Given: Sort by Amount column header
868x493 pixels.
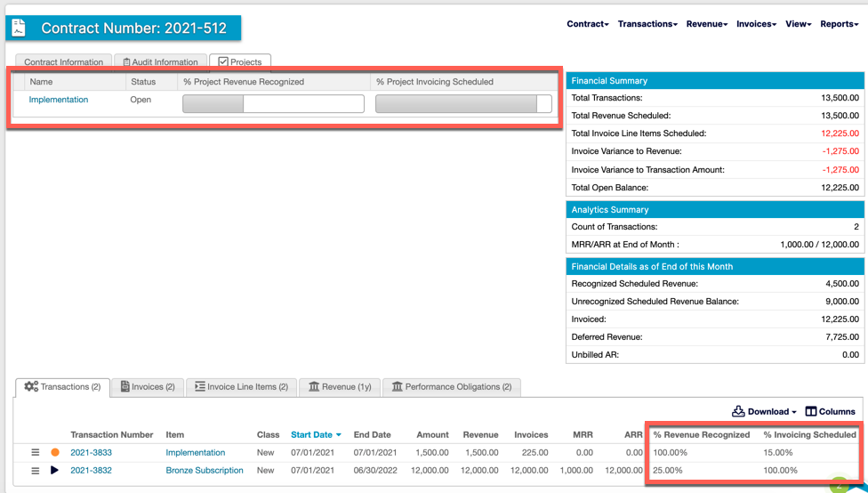Looking at the screenshot, I should pyautogui.click(x=432, y=435).
